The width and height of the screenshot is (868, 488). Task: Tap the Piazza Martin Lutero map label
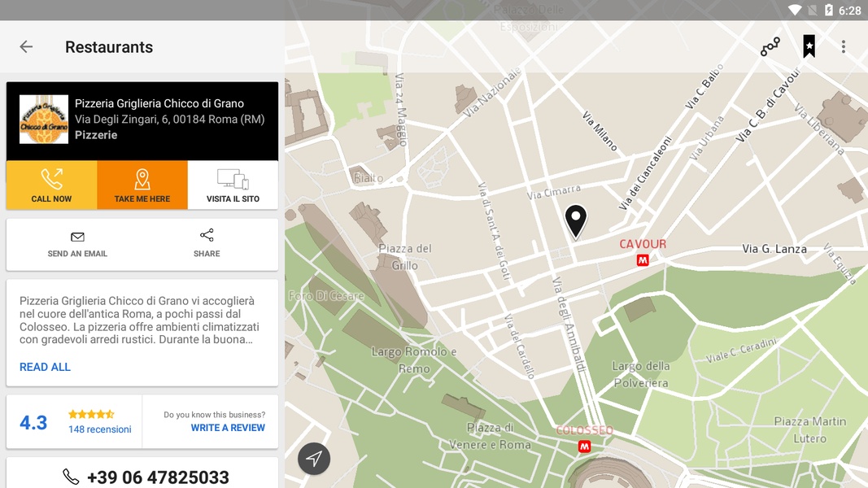(x=810, y=430)
